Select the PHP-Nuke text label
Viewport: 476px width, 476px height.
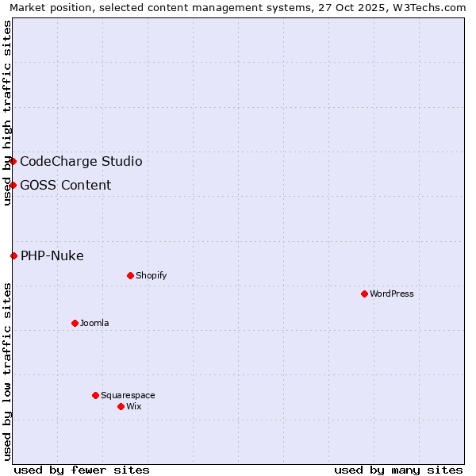[x=52, y=256]
